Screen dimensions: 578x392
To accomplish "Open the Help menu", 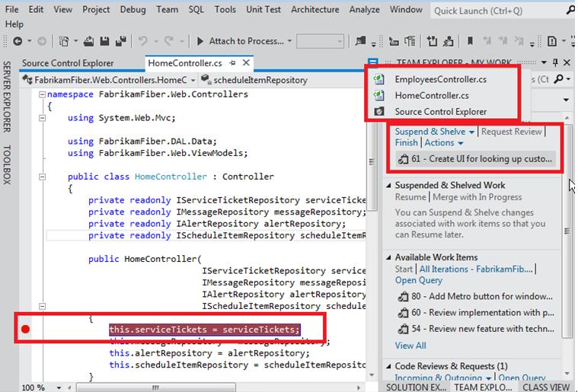I will pyautogui.click(x=14, y=24).
